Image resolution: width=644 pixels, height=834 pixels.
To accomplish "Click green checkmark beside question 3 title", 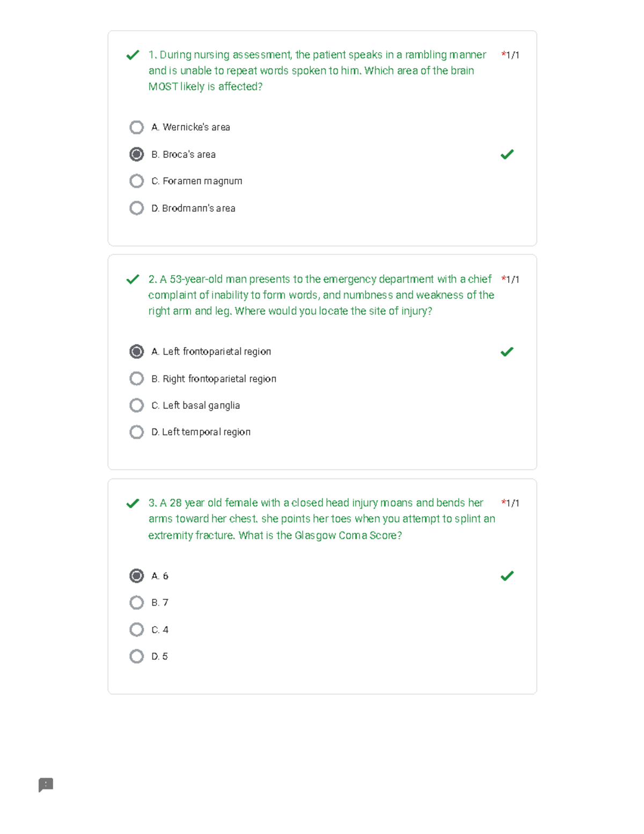I will [133, 503].
